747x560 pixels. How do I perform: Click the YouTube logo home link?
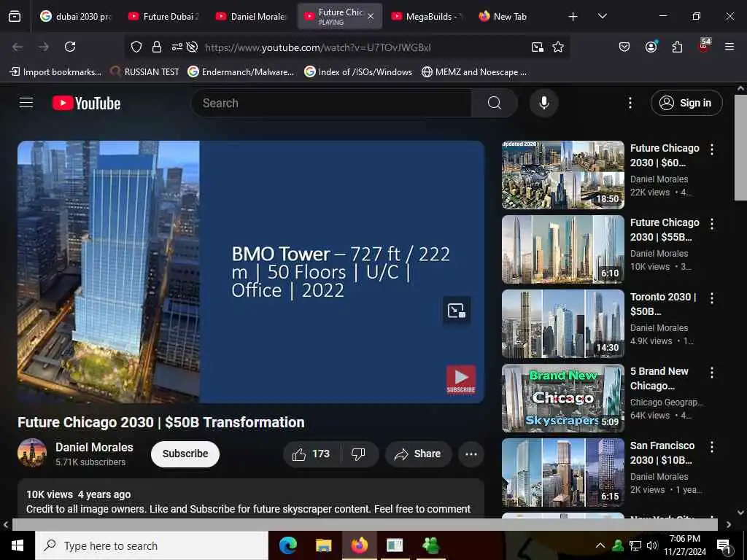(86, 103)
